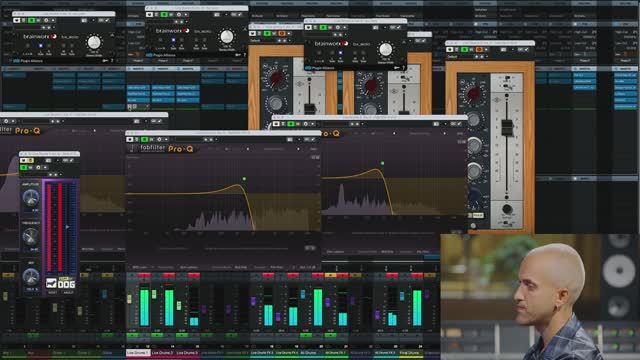Open the question mark help in top-left bx_solo
Image resolution: width=640 pixels, height=360 pixels.
click(x=112, y=60)
